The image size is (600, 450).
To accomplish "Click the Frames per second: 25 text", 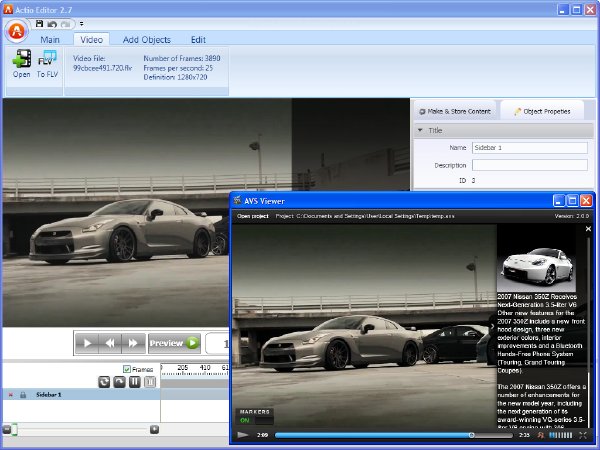I will 178,68.
